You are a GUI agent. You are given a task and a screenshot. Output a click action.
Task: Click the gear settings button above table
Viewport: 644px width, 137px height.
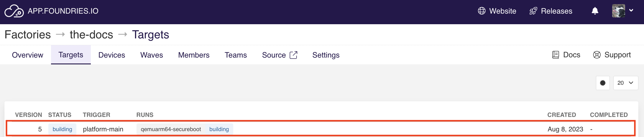point(603,83)
